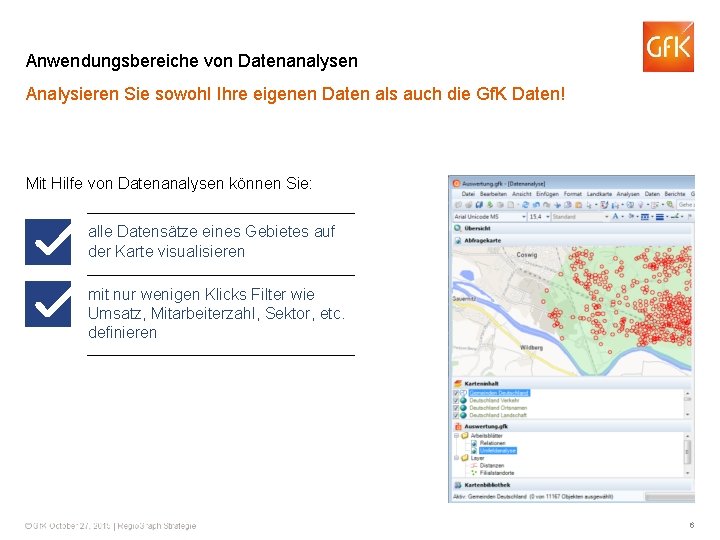This screenshot has height=540, width=720.
Task: Toggle the Deutschland Verkehr layer checkbox
Action: [x=456, y=400]
